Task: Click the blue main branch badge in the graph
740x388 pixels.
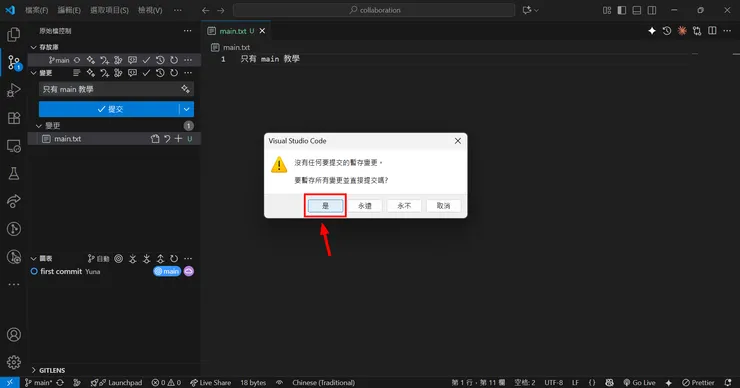Action: pyautogui.click(x=167, y=271)
